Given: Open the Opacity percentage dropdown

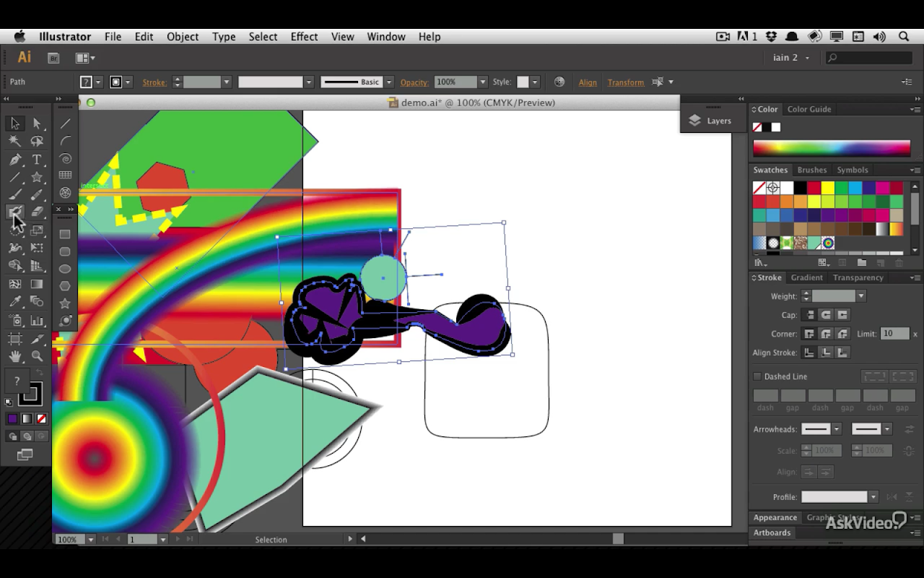Looking at the screenshot, I should tap(483, 82).
